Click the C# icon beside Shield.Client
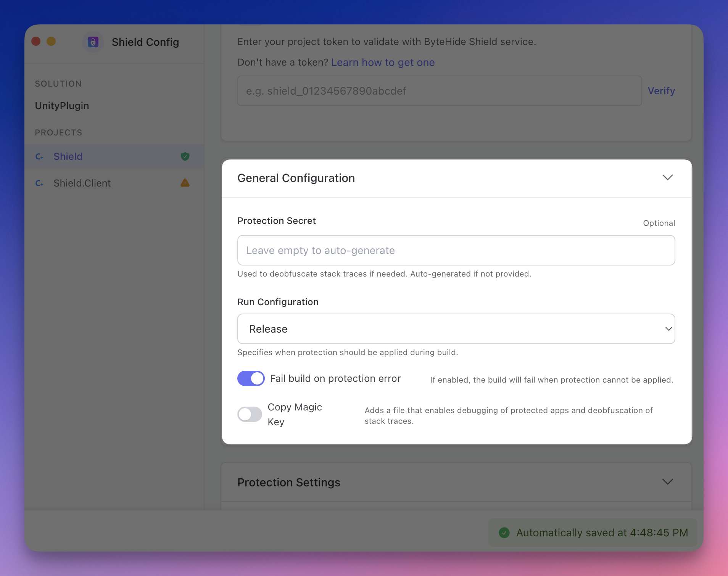 tap(39, 183)
